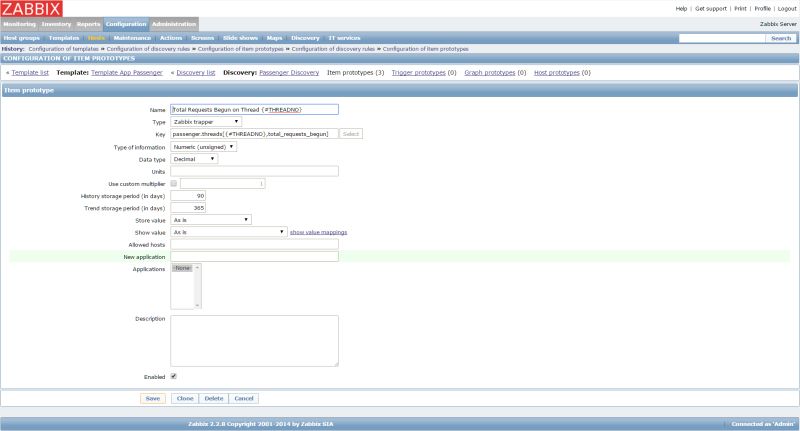Click the top search input box
This screenshot has height=431, width=800.
click(722, 38)
